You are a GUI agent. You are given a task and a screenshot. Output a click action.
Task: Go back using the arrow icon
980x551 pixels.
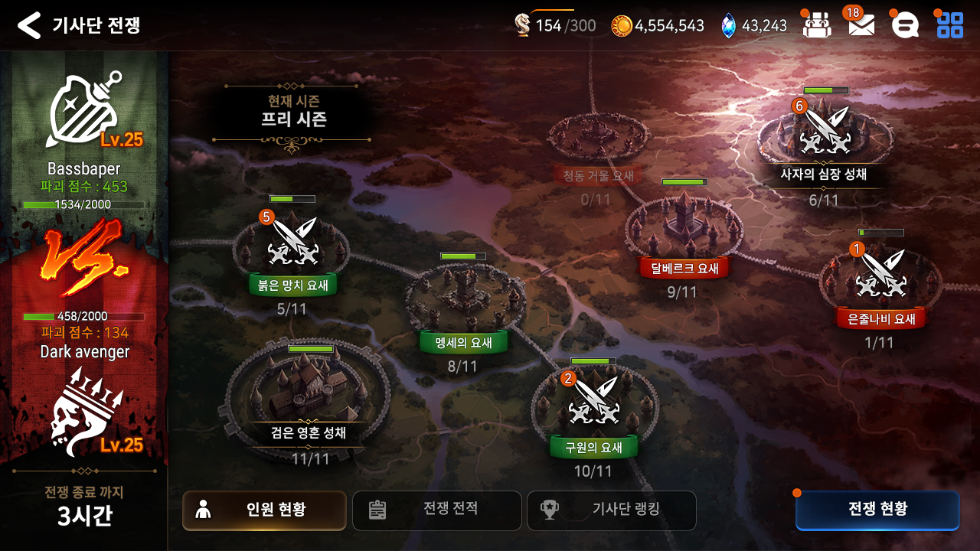(x=29, y=25)
